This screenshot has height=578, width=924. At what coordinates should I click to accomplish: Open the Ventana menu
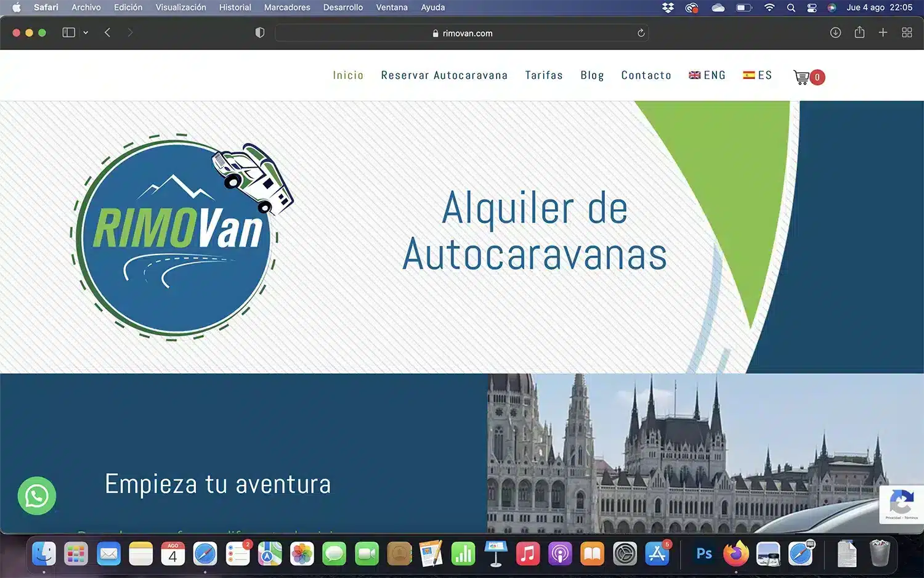pyautogui.click(x=392, y=7)
